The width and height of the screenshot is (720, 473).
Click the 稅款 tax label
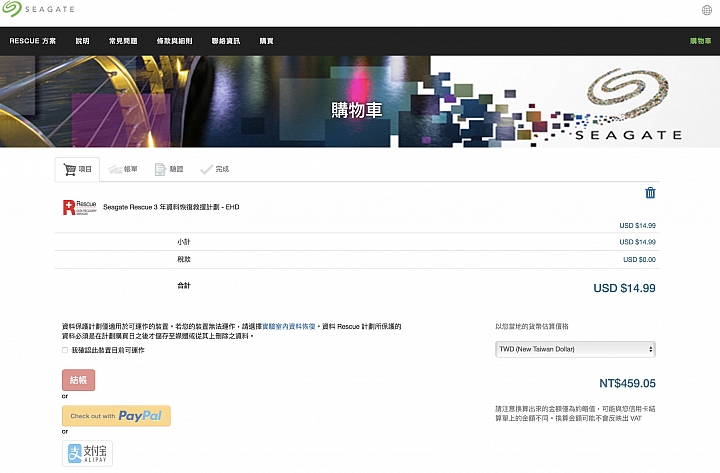[x=184, y=259]
